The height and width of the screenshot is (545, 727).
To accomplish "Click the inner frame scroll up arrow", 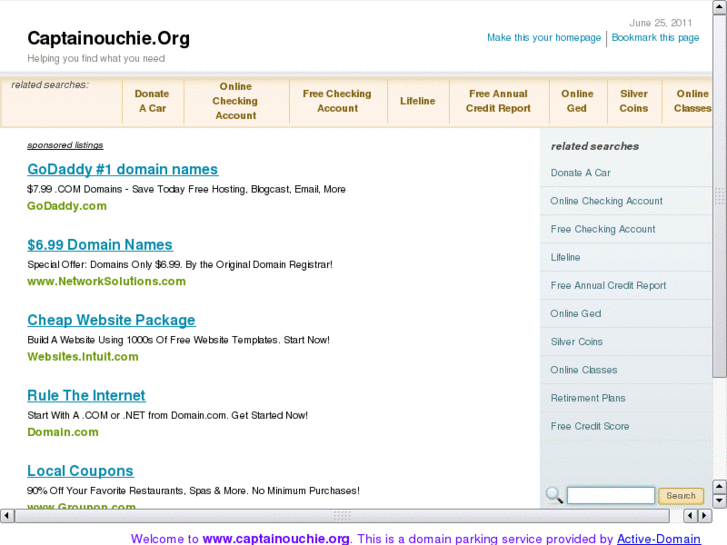I will point(720,486).
